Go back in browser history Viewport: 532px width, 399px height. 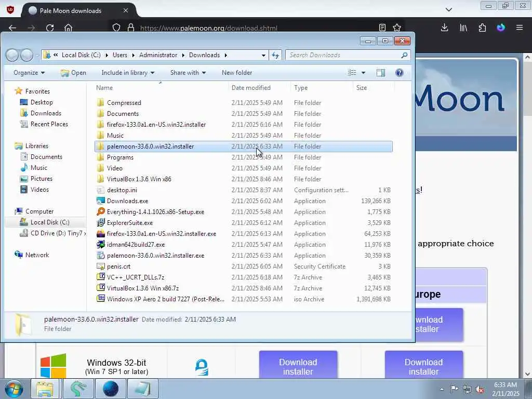coord(12,28)
